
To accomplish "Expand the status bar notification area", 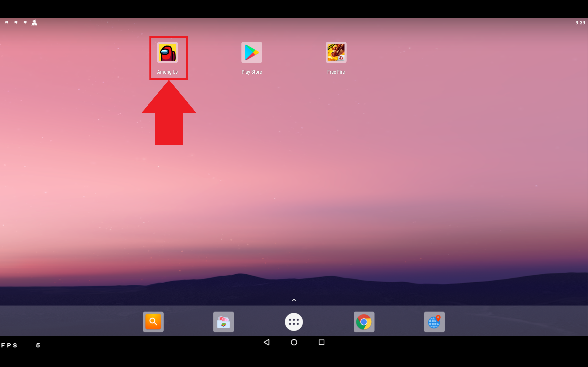I will click(x=20, y=22).
